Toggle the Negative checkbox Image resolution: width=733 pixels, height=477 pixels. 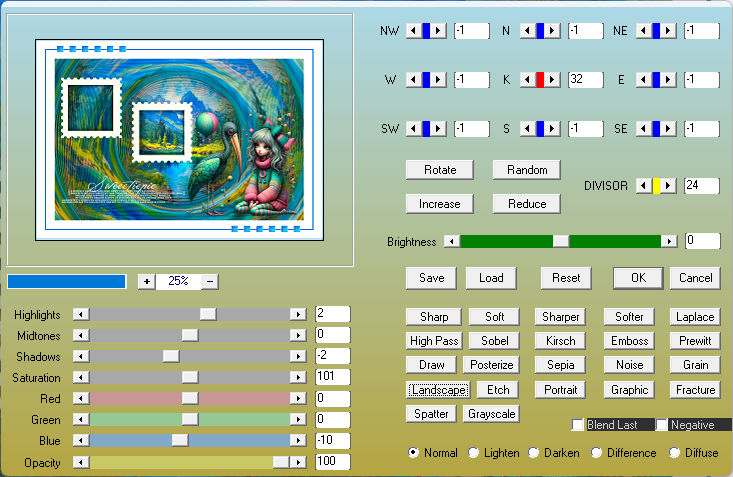tap(662, 425)
